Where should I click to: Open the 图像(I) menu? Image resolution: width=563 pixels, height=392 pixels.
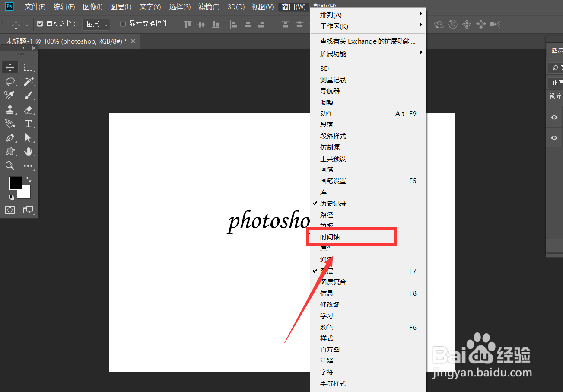[x=92, y=7]
